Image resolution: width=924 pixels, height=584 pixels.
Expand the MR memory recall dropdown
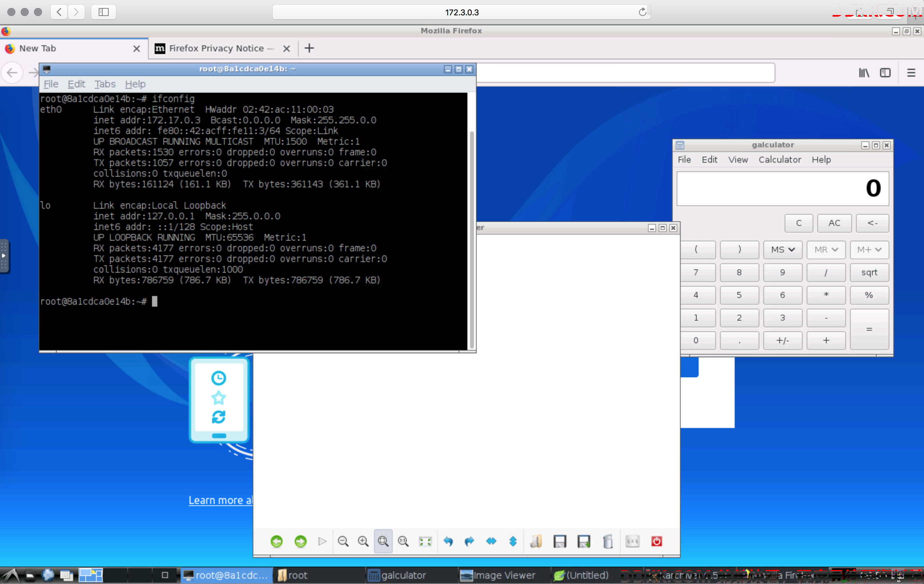(826, 250)
